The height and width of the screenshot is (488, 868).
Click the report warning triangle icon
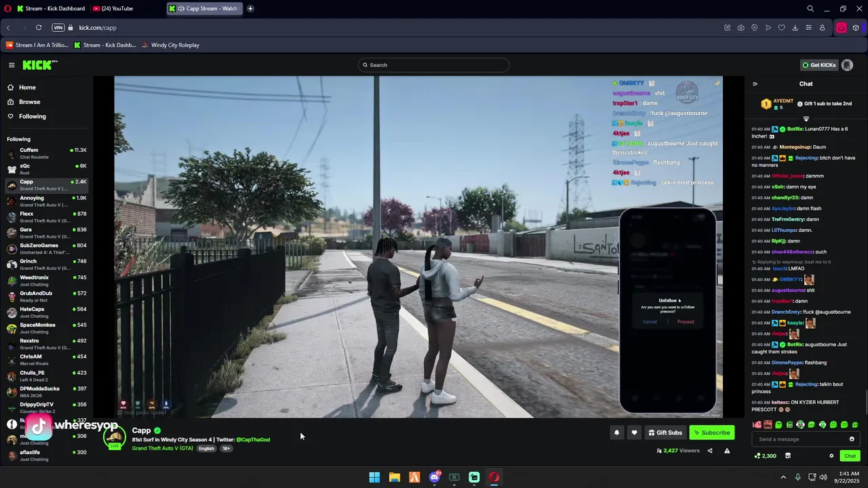727,451
